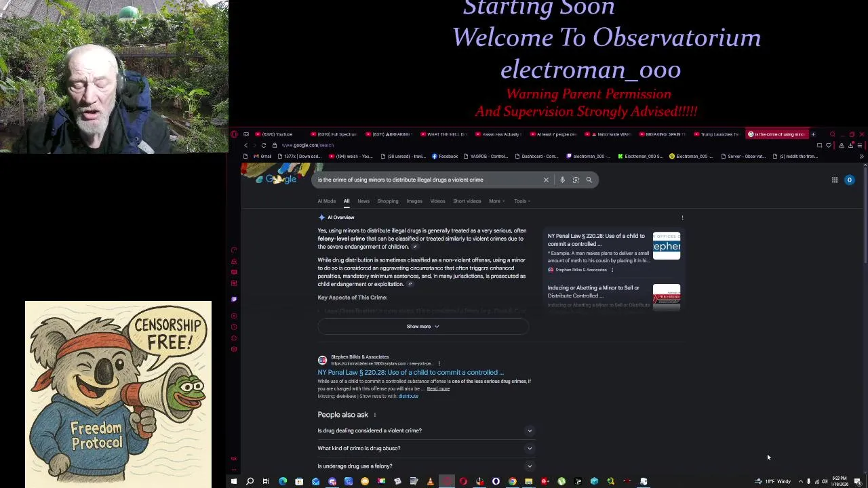Click source thumbnail beside NY Penal Law card
This screenshot has width=868, height=488.
click(x=667, y=246)
